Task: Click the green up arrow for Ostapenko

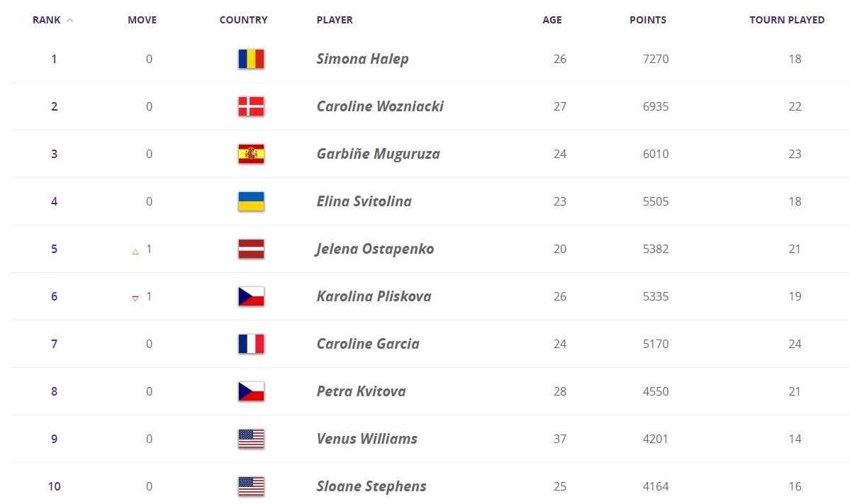Action: 135,251
